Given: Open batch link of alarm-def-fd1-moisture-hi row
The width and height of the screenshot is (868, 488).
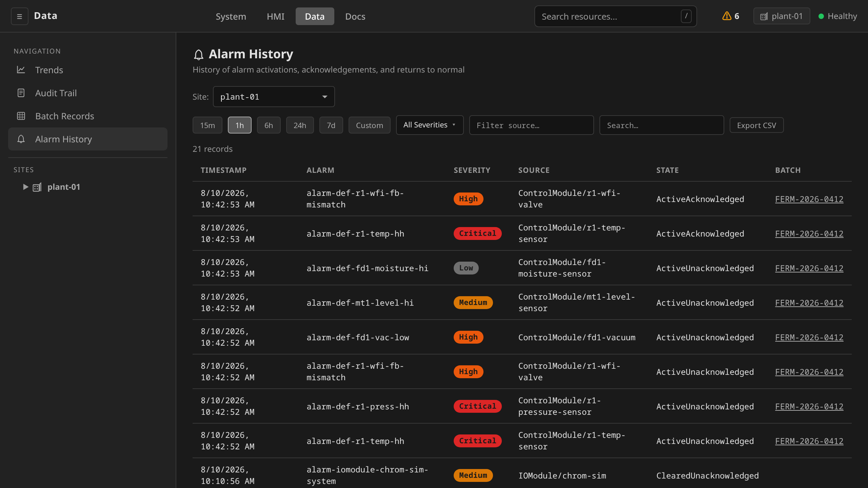Looking at the screenshot, I should coord(809,268).
